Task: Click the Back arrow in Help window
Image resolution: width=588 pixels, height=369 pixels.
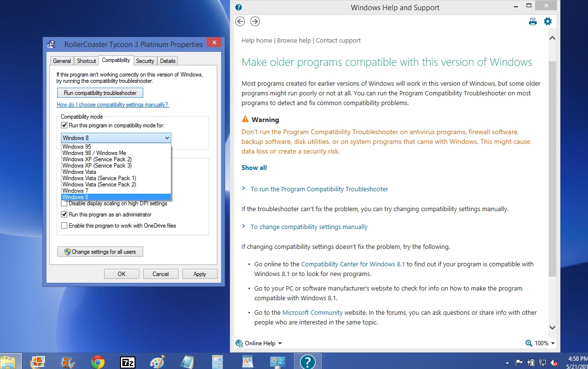Action: click(x=240, y=21)
